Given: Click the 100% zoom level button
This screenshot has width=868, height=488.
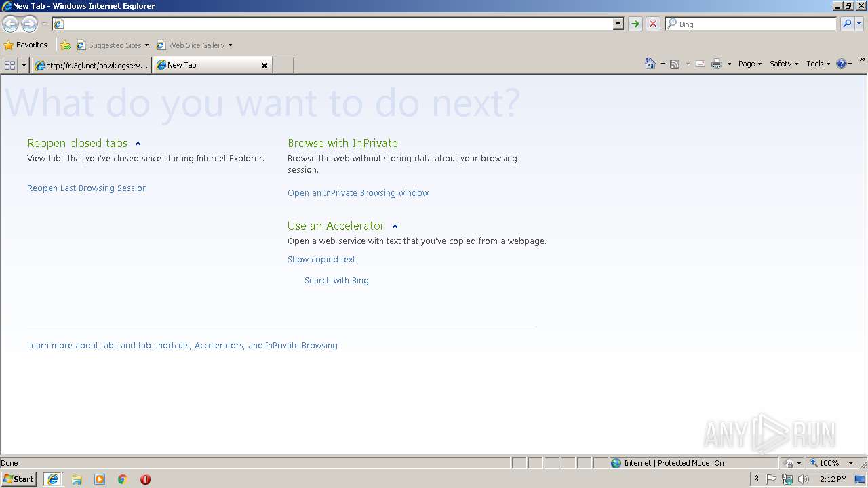Looking at the screenshot, I should 825,463.
